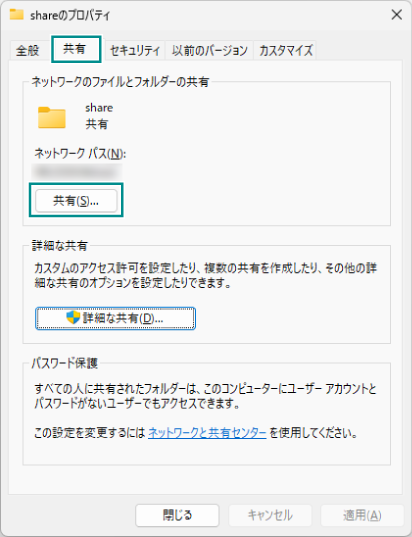Click the キャンセル button
412x537 pixels.
pyautogui.click(x=270, y=515)
